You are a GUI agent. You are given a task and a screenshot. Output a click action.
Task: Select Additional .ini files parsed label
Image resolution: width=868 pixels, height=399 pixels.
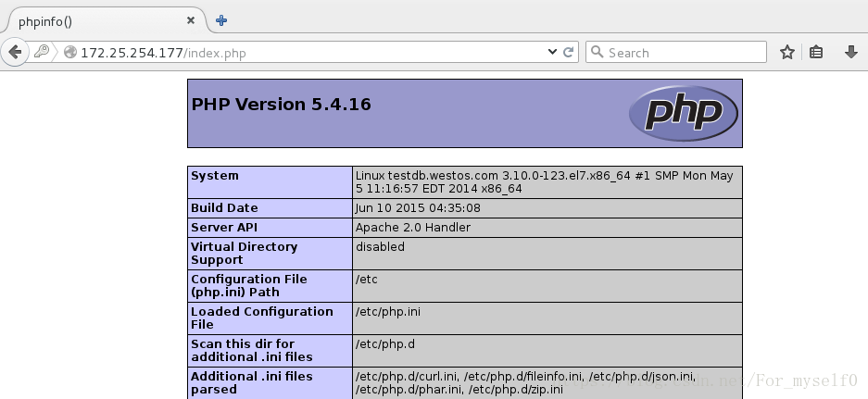click(252, 383)
